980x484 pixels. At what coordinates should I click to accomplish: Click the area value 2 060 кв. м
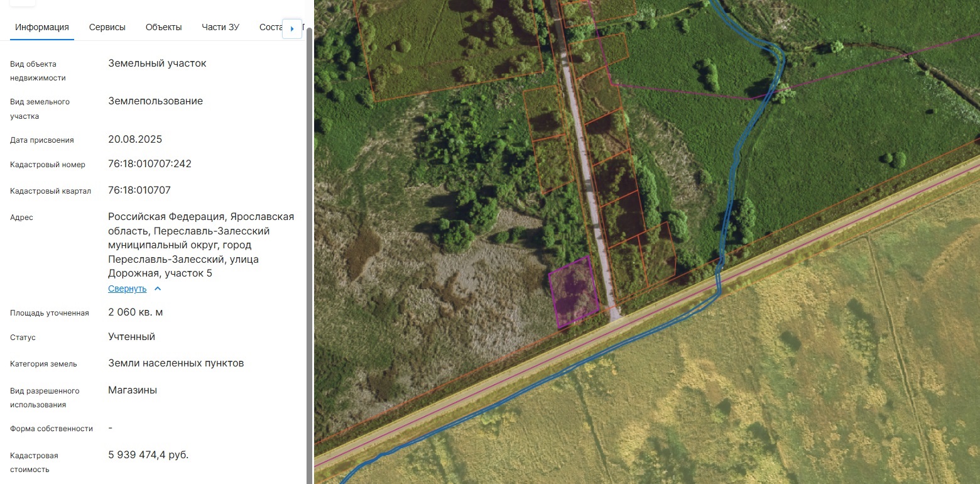click(135, 312)
